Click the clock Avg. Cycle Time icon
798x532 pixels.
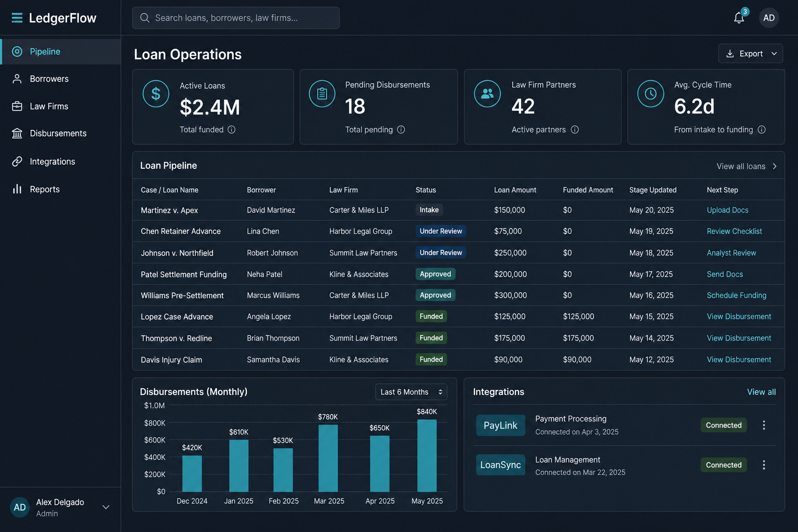tap(650, 94)
